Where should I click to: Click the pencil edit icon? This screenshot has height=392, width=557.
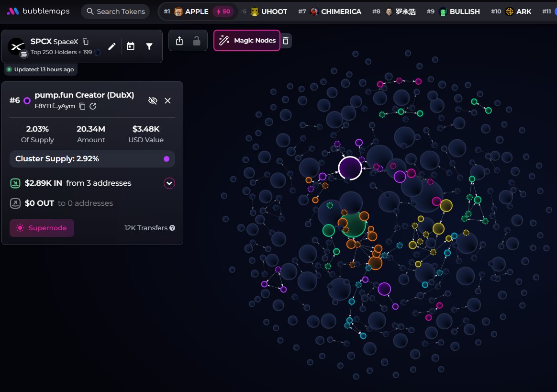pyautogui.click(x=112, y=46)
